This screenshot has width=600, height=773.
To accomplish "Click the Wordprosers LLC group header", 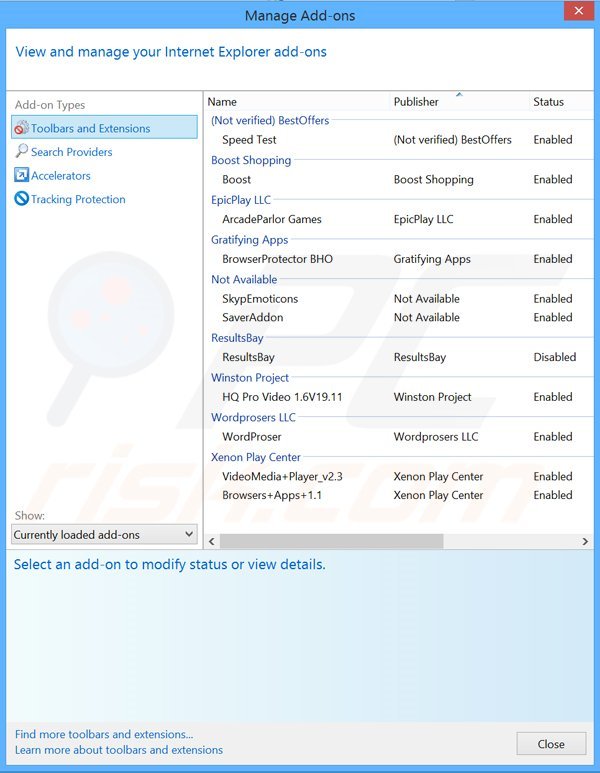I will coord(253,418).
